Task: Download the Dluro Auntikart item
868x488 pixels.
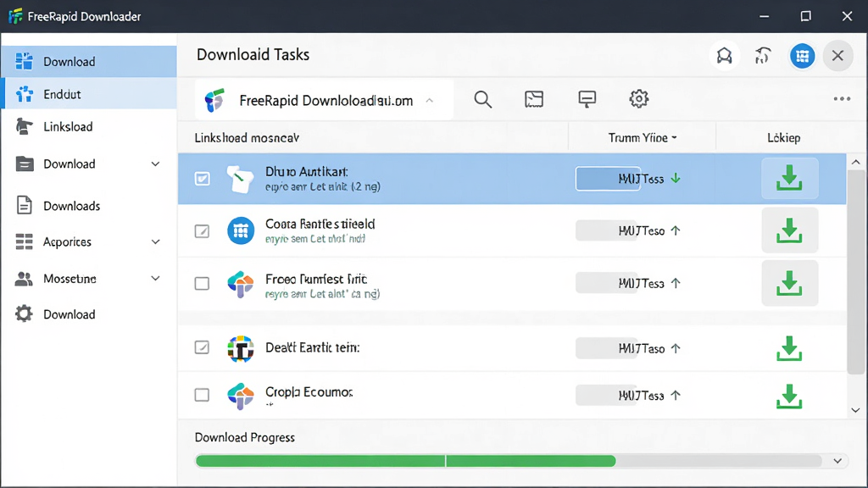Action: 789,178
